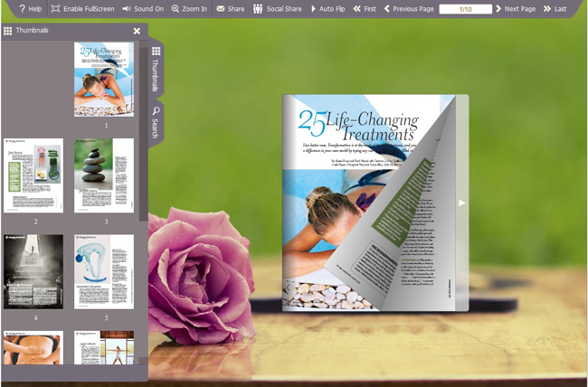Go to the Previous Page
The height and width of the screenshot is (387, 588).
tap(409, 9)
